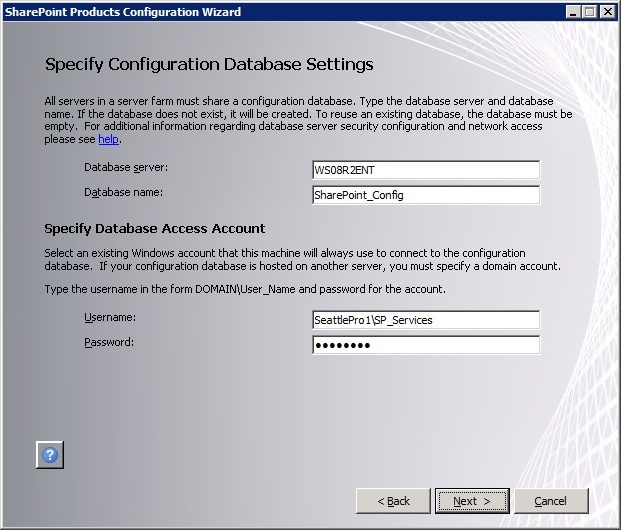This screenshot has width=621, height=530.
Task: Click the "Database server:" label
Action: [x=126, y=167]
